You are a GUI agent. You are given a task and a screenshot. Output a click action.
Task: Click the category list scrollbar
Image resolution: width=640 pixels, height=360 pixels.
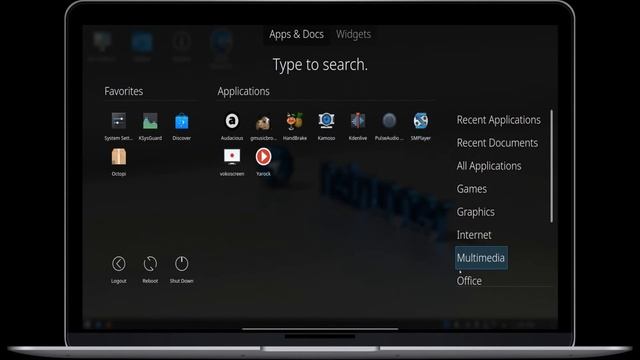(x=551, y=166)
